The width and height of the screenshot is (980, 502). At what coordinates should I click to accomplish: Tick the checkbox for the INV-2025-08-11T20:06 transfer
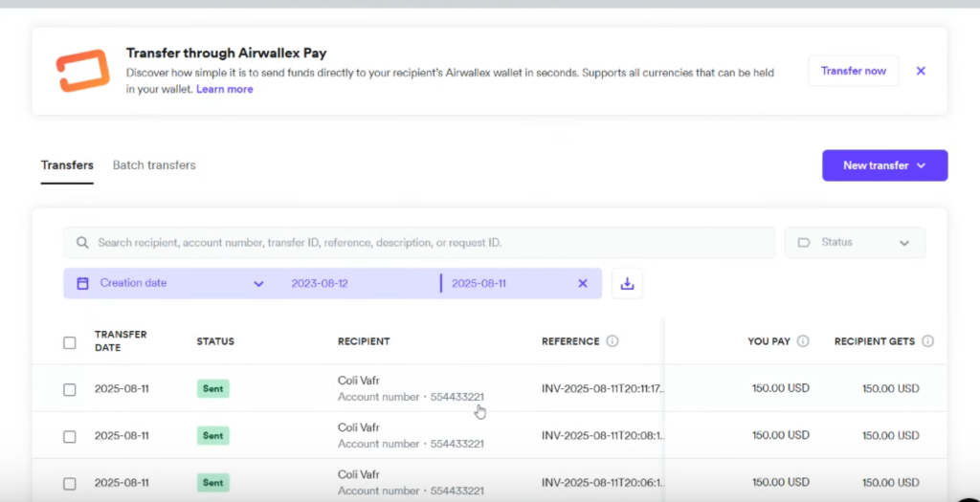(69, 484)
